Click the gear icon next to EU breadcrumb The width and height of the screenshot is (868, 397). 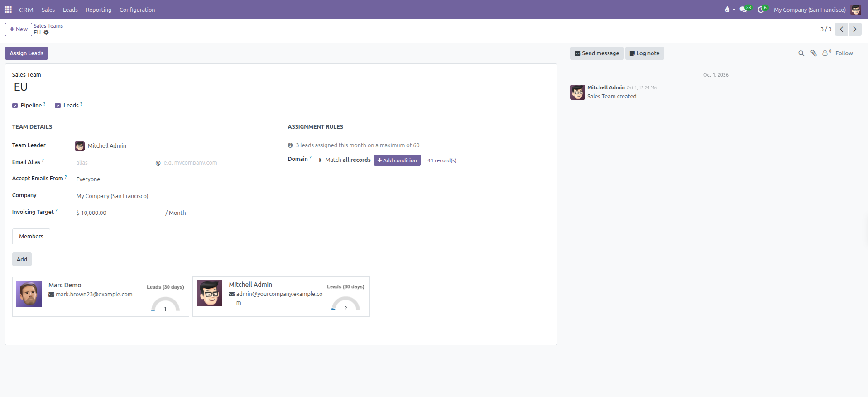[46, 33]
